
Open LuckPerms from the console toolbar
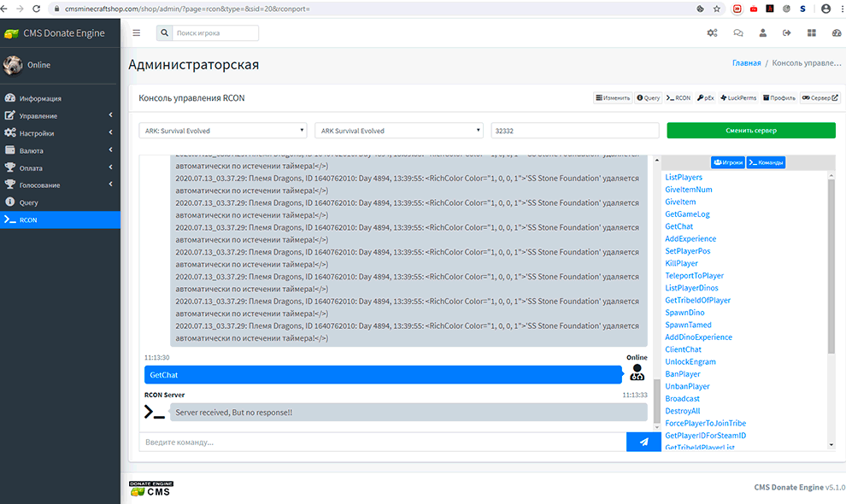[739, 98]
